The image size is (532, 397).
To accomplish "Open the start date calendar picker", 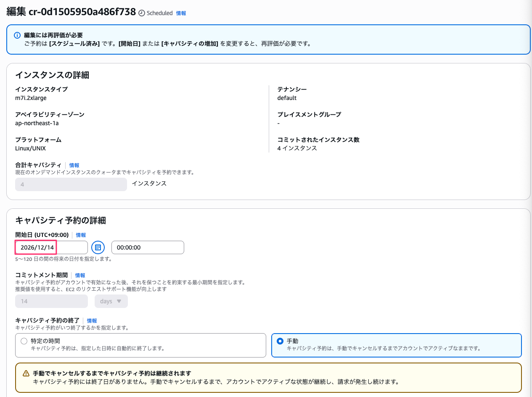I will [x=98, y=247].
